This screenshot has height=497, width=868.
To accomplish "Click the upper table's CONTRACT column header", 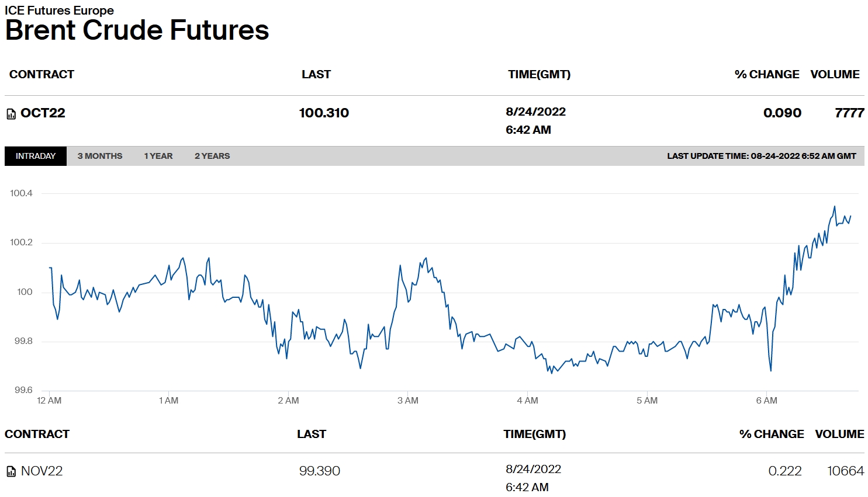I will pyautogui.click(x=42, y=74).
